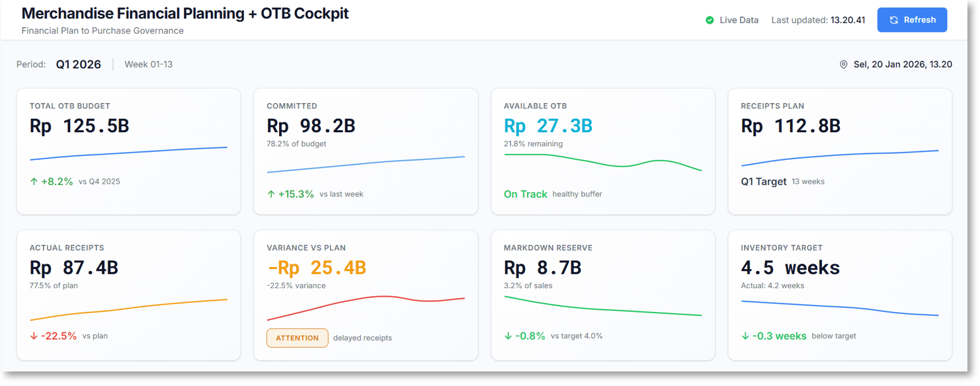Open the Total OTB Budget card

(128, 151)
